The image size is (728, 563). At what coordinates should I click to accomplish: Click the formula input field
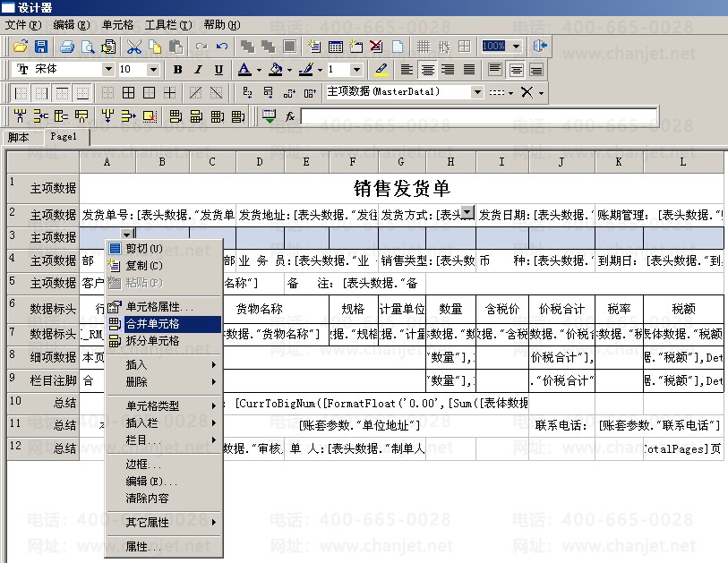479,116
